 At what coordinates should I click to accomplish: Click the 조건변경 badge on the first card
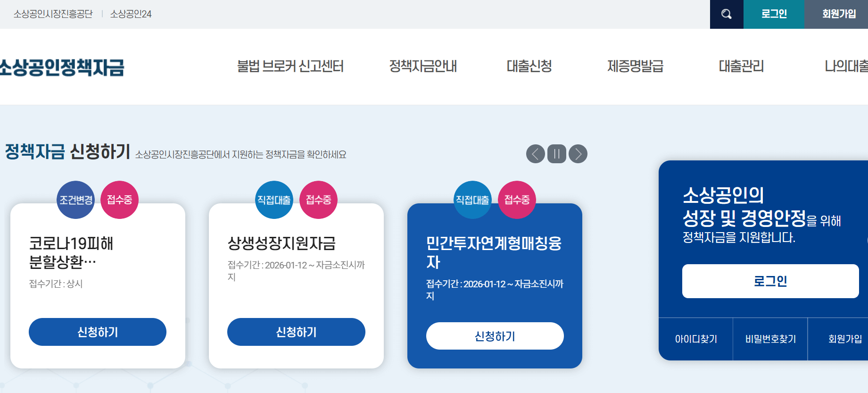75,200
